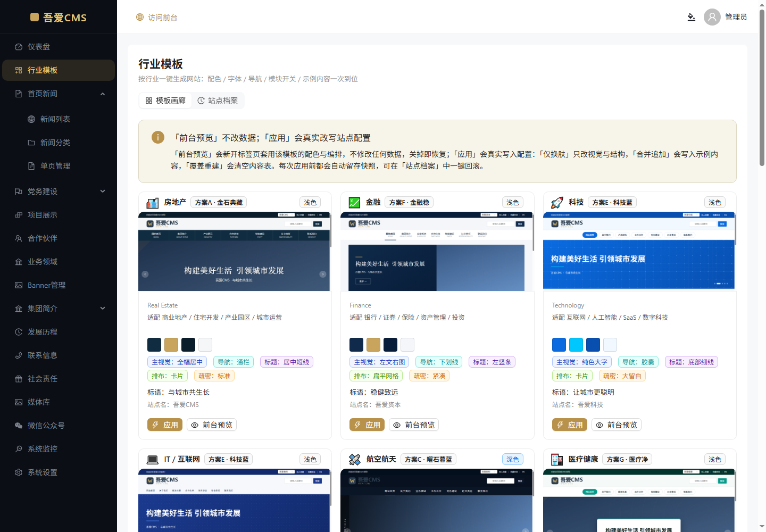
Task: Apply the 科技 template with 应用 button
Action: [570, 425]
